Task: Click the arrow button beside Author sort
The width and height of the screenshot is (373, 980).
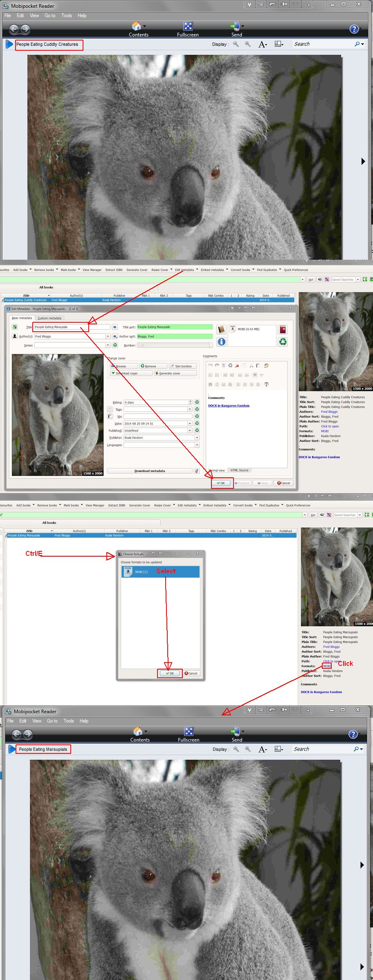Action: click(115, 337)
